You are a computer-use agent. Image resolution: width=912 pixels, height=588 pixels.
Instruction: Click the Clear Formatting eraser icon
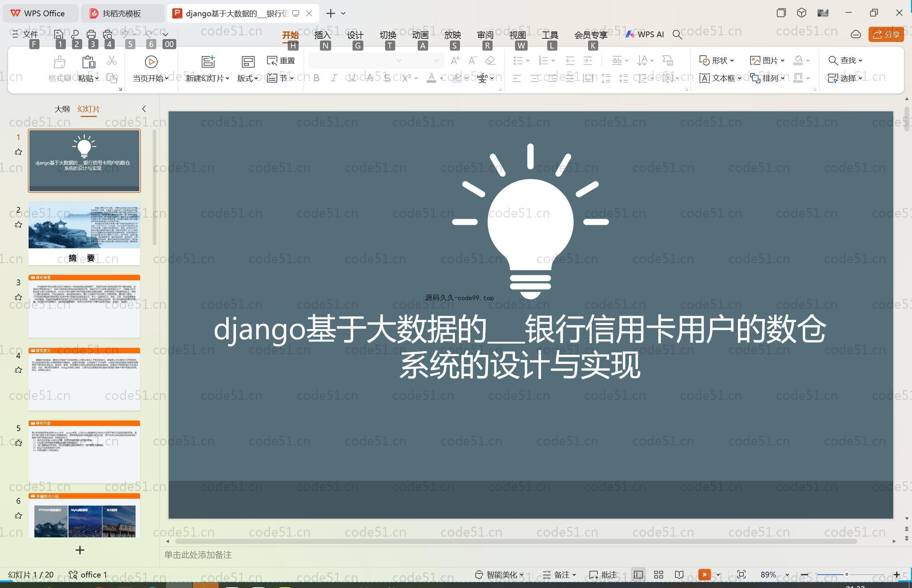pyautogui.click(x=490, y=60)
